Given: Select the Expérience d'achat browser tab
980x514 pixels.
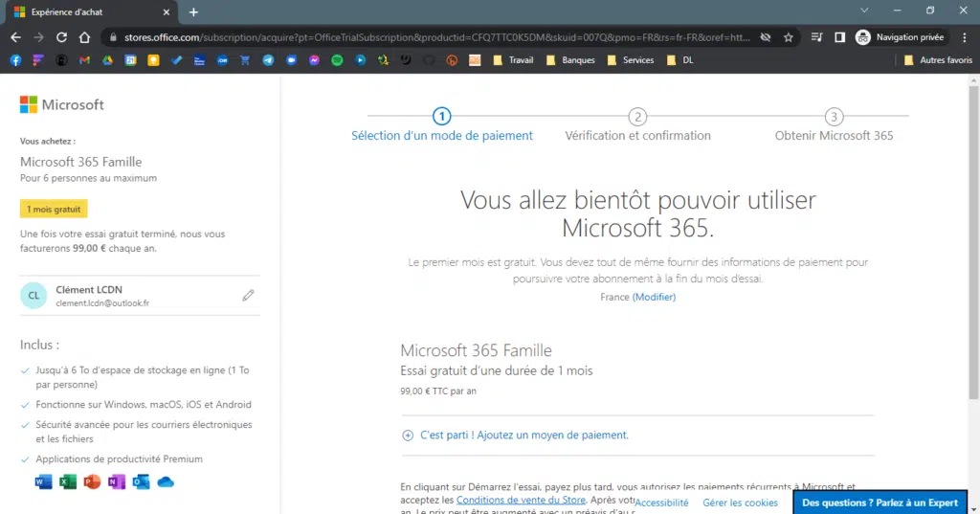Looking at the screenshot, I should (92, 11).
